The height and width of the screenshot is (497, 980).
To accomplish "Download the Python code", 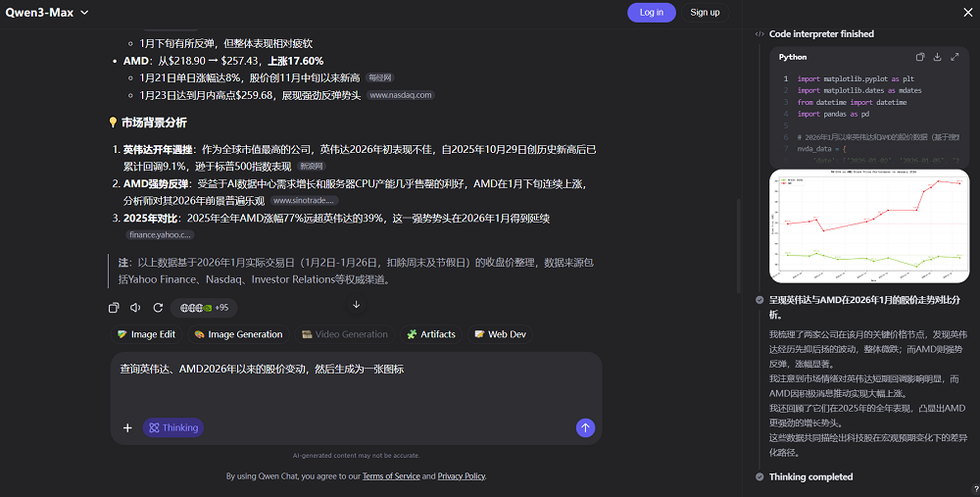I will click(x=937, y=57).
